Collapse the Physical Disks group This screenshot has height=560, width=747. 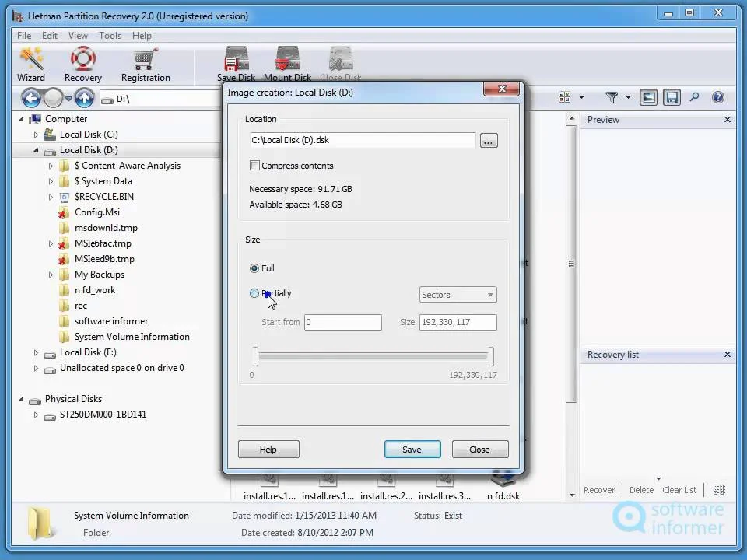[x=22, y=400]
